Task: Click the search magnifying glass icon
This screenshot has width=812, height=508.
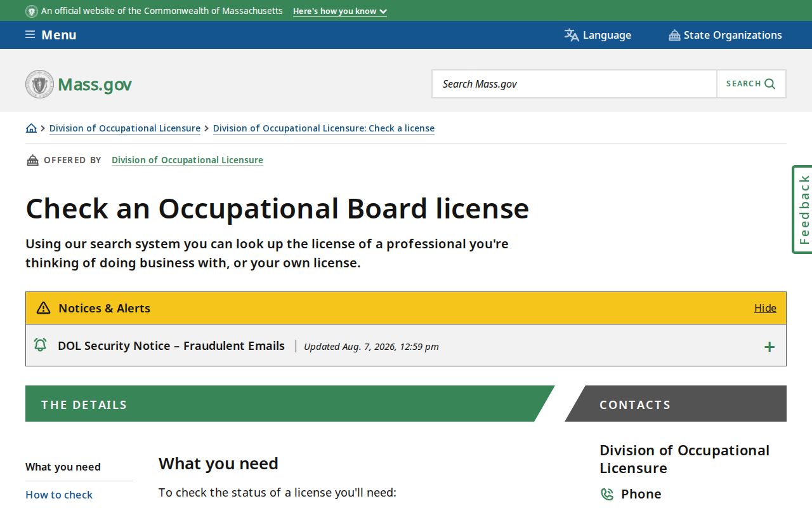Action: 770,84
